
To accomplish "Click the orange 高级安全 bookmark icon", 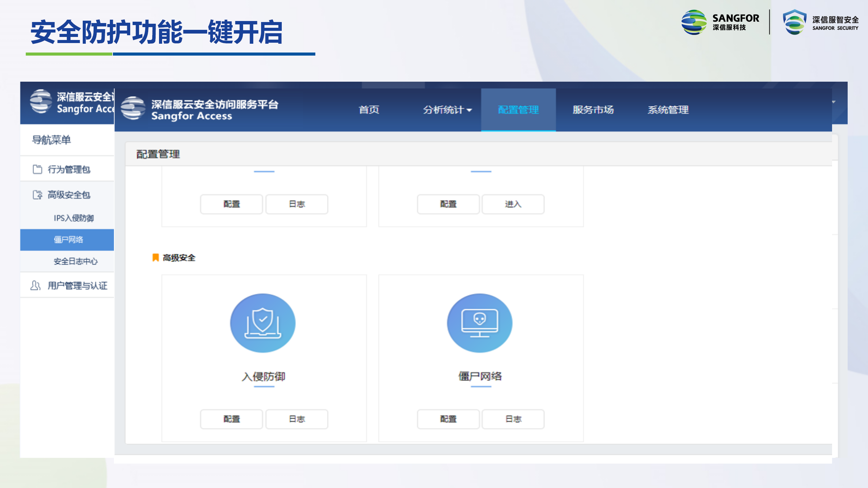I will 156,258.
